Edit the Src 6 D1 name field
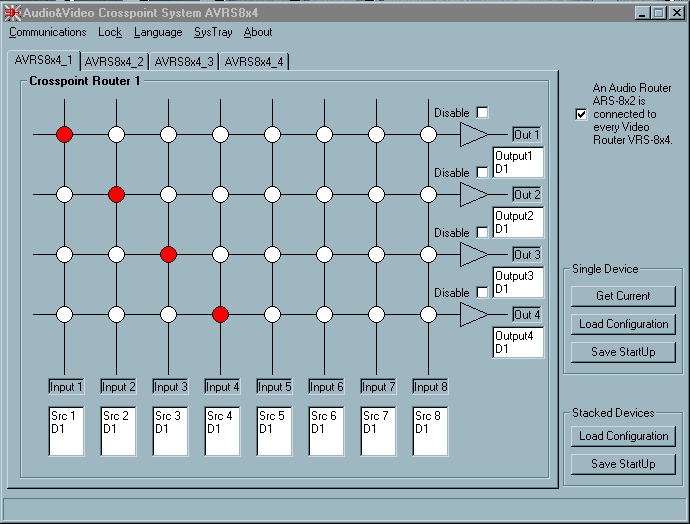This screenshot has width=690, height=524. coord(326,431)
